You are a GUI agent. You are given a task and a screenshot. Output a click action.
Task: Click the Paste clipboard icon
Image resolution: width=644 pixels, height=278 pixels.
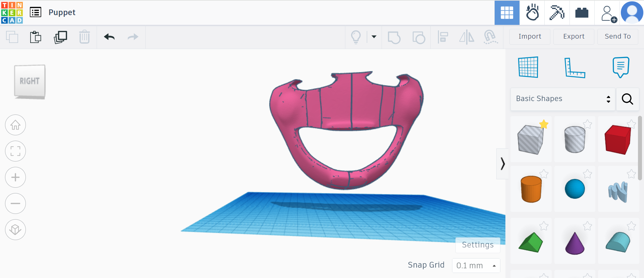point(36,37)
